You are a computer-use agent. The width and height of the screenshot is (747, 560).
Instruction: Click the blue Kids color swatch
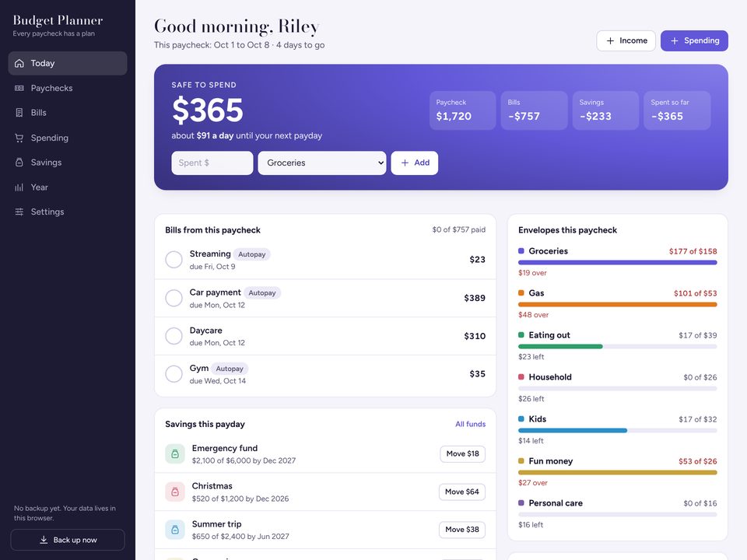[521, 419]
